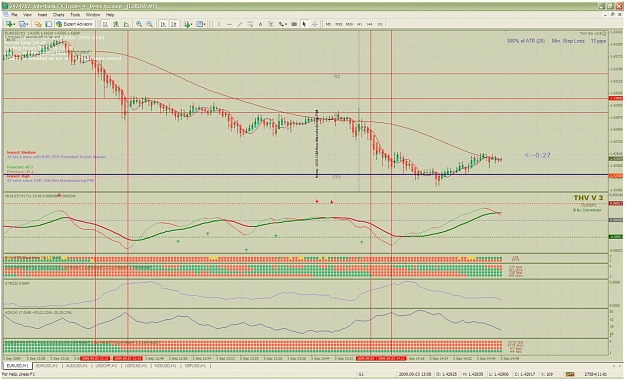Switch to the GBPUSD,H1 chart tab

[x=195, y=365]
